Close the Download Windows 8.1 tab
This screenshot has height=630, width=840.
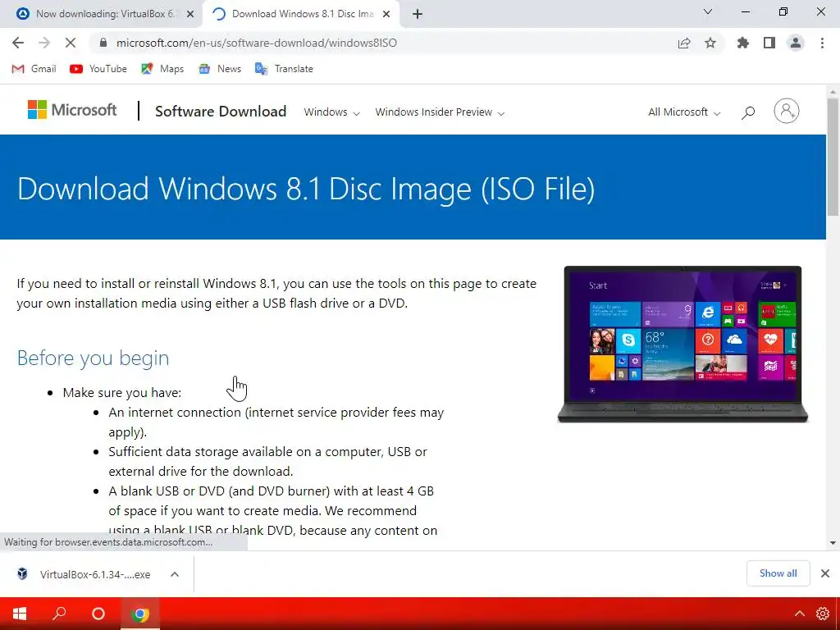click(386, 15)
